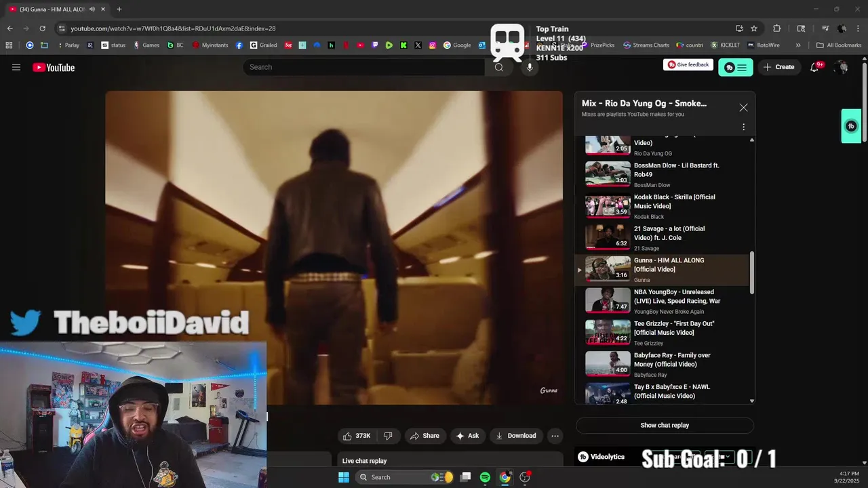Click the Create button
Image resolution: width=868 pixels, height=488 pixels.
tap(778, 67)
